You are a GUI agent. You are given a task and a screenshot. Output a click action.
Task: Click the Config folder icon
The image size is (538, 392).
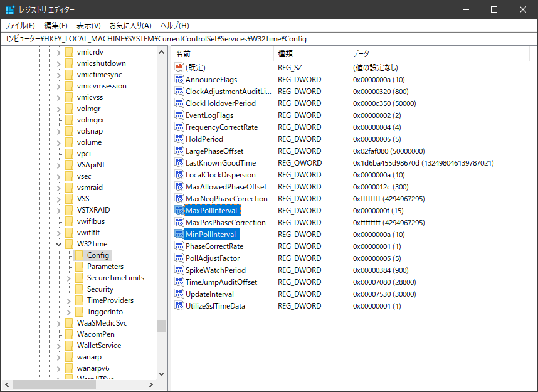[x=79, y=255]
